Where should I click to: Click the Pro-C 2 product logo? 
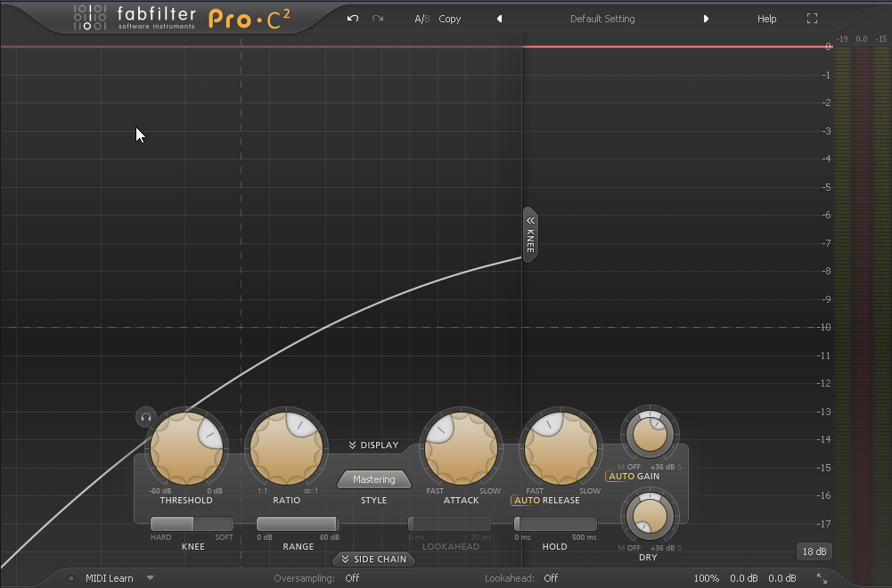point(250,20)
